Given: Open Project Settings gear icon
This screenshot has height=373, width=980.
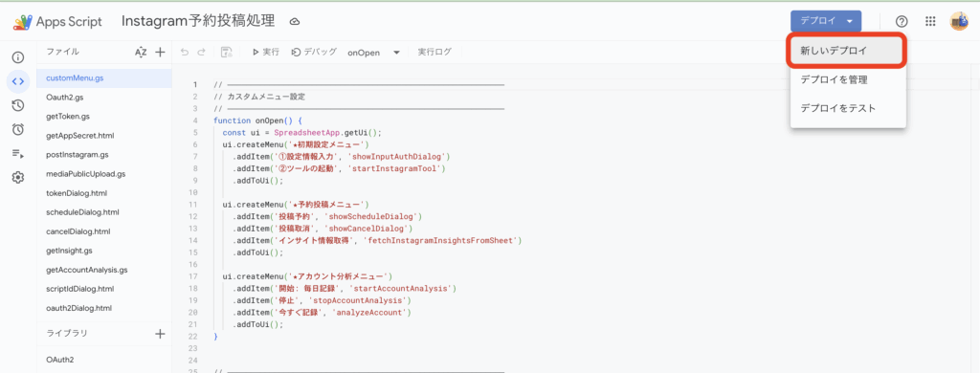Looking at the screenshot, I should pos(18,178).
